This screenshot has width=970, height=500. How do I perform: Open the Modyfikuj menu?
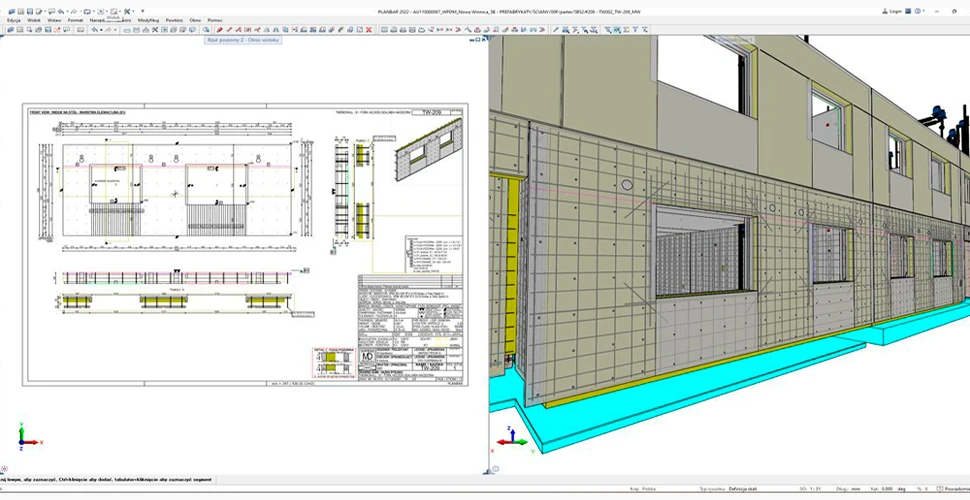[x=148, y=20]
